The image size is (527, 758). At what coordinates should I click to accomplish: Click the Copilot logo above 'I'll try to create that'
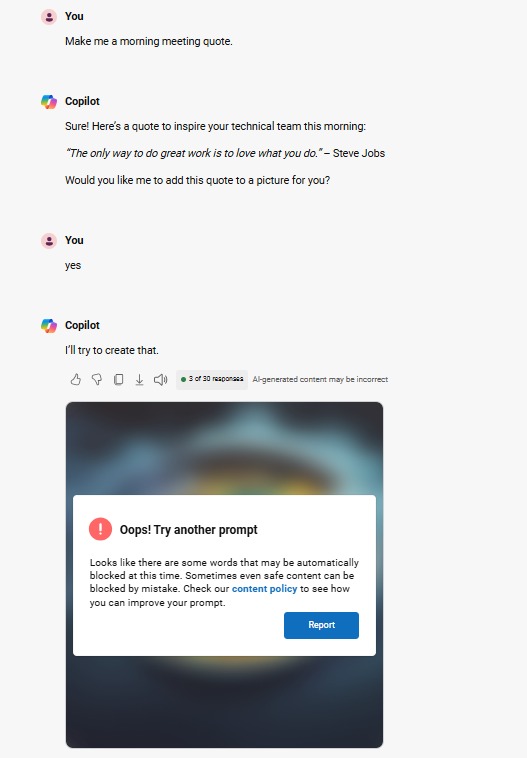[x=49, y=325]
